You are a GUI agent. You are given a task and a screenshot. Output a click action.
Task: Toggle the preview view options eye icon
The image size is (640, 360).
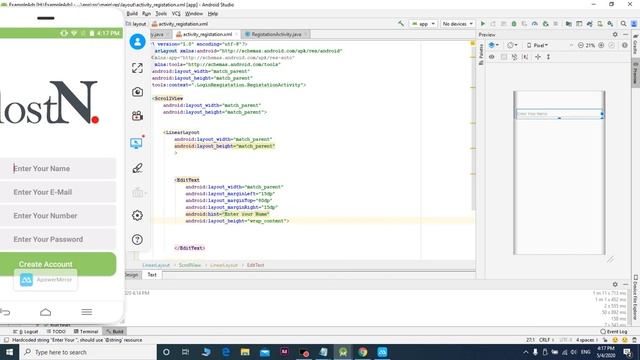pyautogui.click(x=492, y=57)
